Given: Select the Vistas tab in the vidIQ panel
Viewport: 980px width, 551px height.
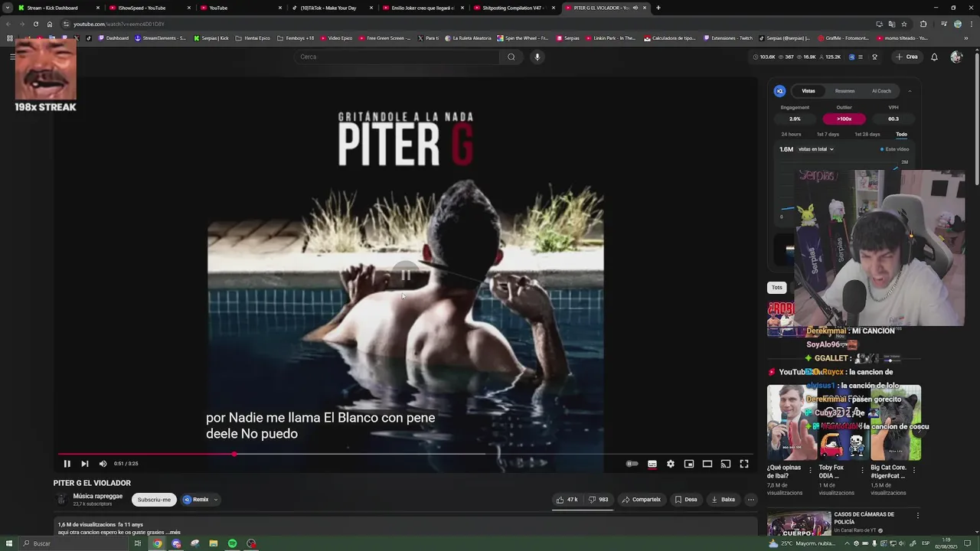Looking at the screenshot, I should point(808,91).
